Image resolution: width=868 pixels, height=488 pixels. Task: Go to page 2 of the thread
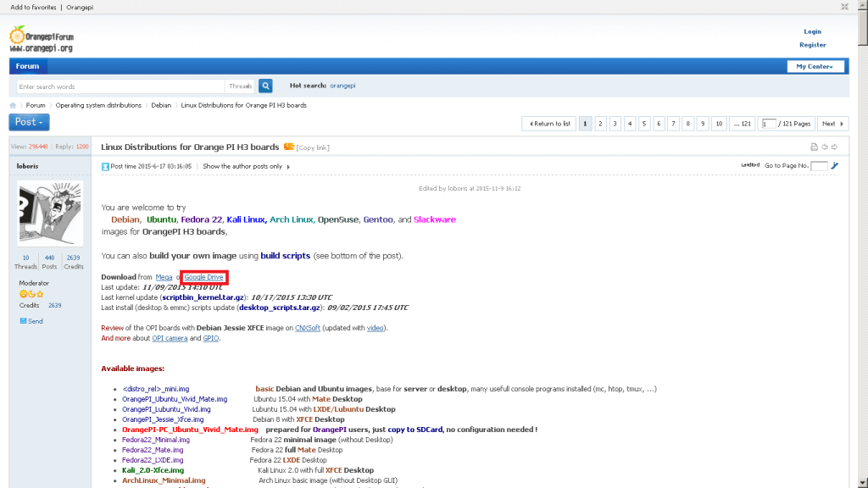[x=600, y=124]
